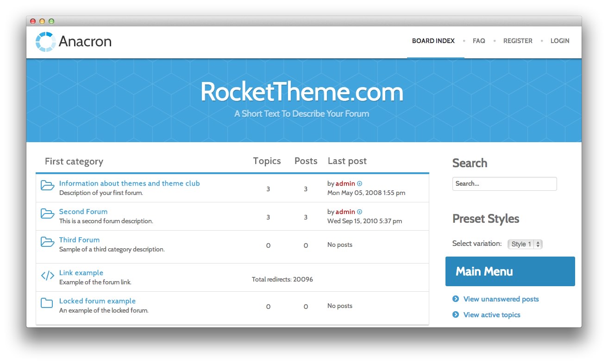Click the Main Menu header block
This screenshot has width=608, height=364.
click(510, 271)
